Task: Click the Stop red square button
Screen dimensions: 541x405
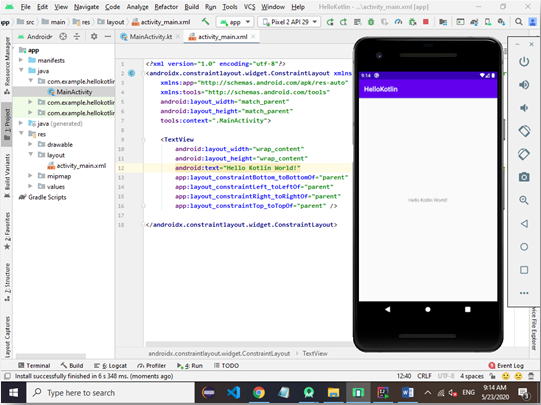Action: pyautogui.click(x=426, y=22)
